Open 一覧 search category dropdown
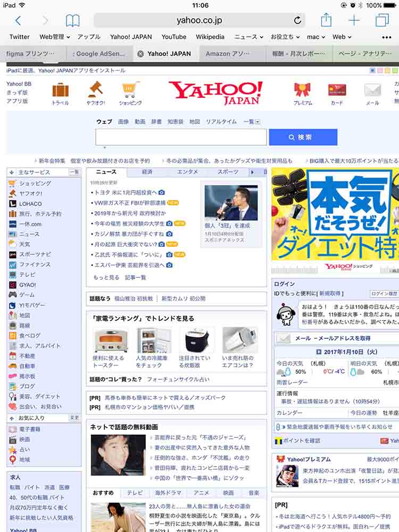Screen dimensions: 399x532 pos(252,121)
